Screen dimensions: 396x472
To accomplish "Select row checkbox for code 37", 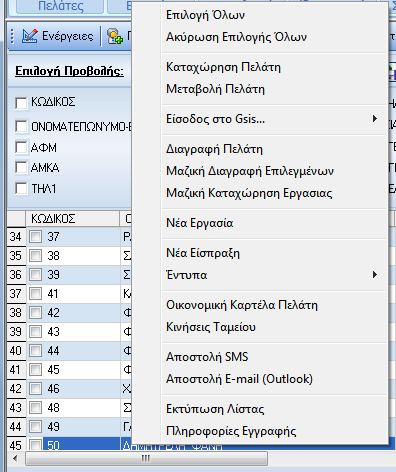I will [x=35, y=237].
